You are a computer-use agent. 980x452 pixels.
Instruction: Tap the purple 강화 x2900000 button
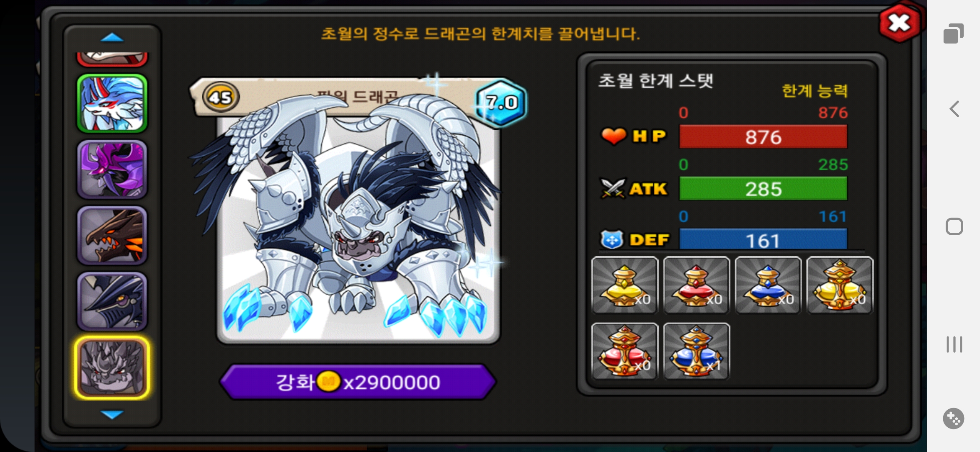click(358, 382)
